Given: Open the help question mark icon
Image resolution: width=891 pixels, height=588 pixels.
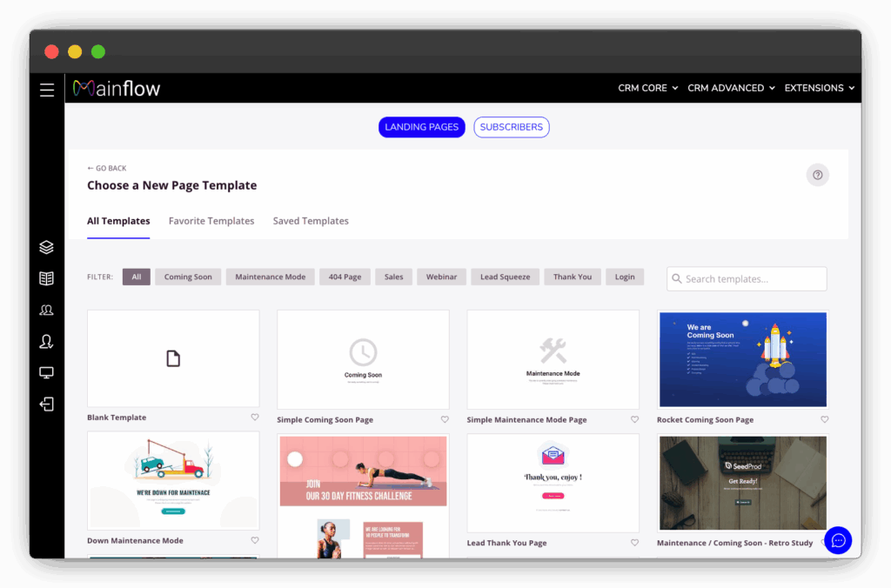Looking at the screenshot, I should 817,175.
